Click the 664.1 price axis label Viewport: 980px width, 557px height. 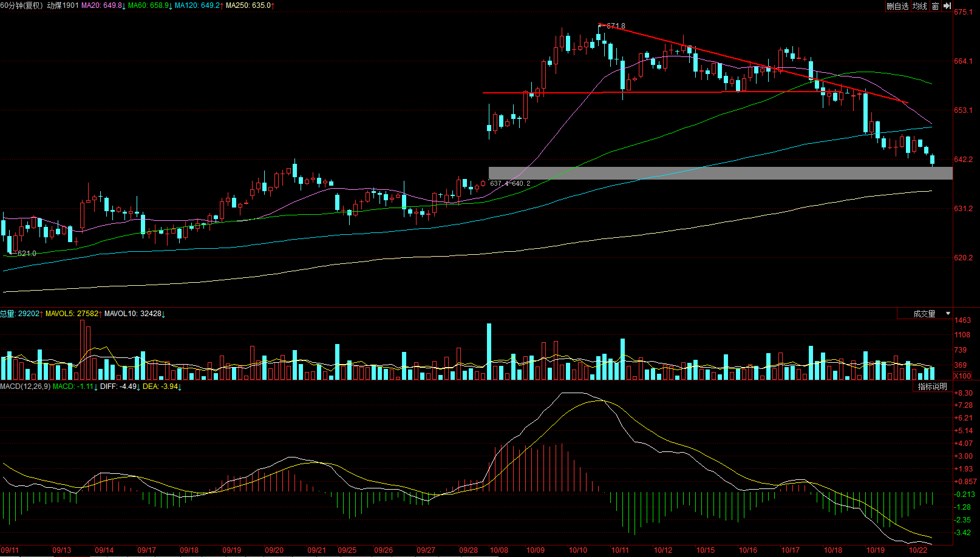tap(964, 61)
